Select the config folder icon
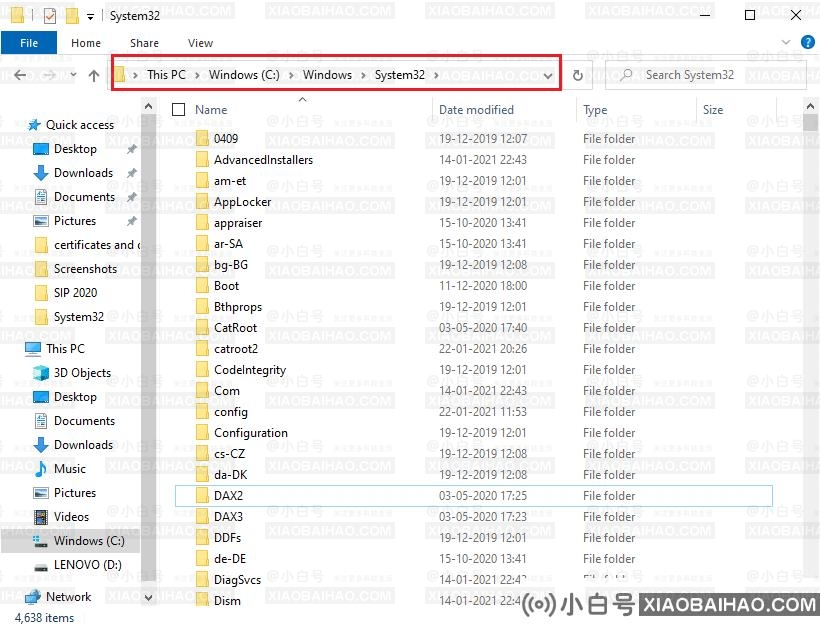The image size is (820, 628). click(x=202, y=412)
